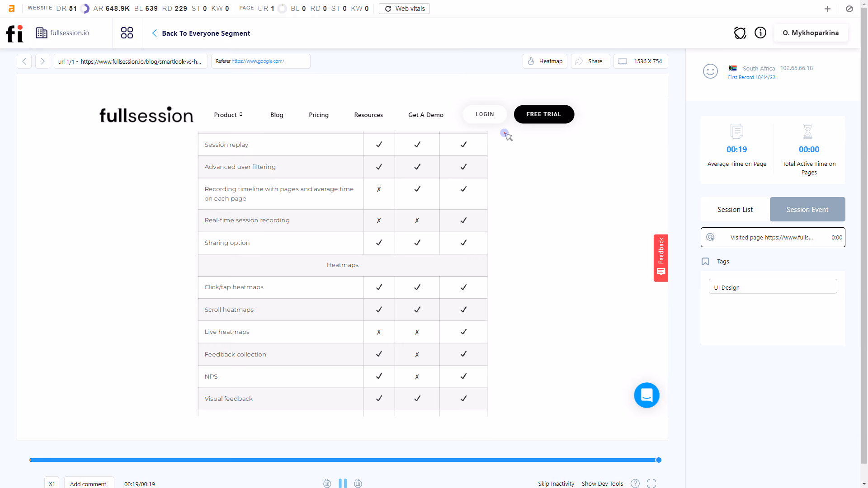Viewport: 868px width, 488px height.
Task: Open the O. Mykhoparkina user menu
Action: point(811,33)
